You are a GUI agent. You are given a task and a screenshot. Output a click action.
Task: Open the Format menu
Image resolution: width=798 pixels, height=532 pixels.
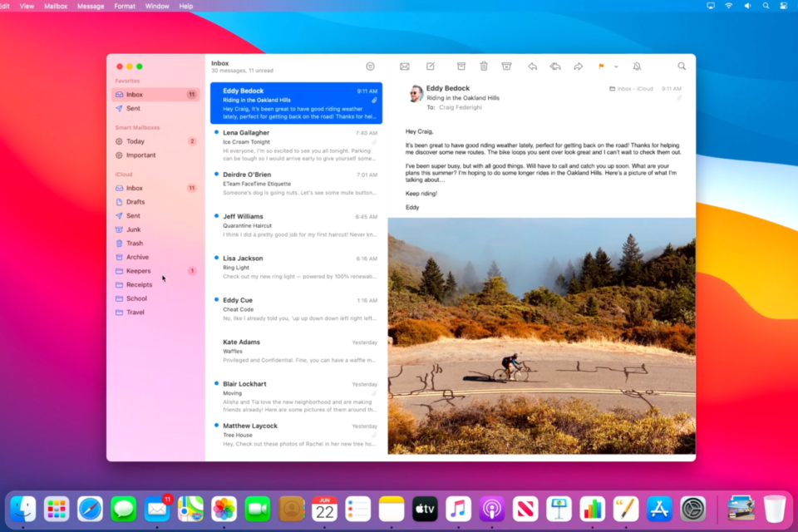click(125, 6)
